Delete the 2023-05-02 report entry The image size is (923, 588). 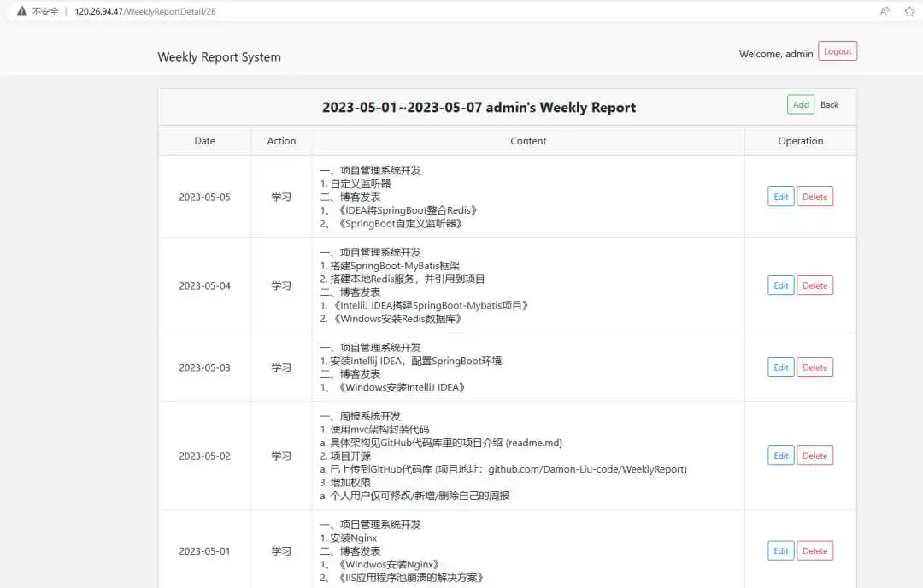click(x=814, y=456)
